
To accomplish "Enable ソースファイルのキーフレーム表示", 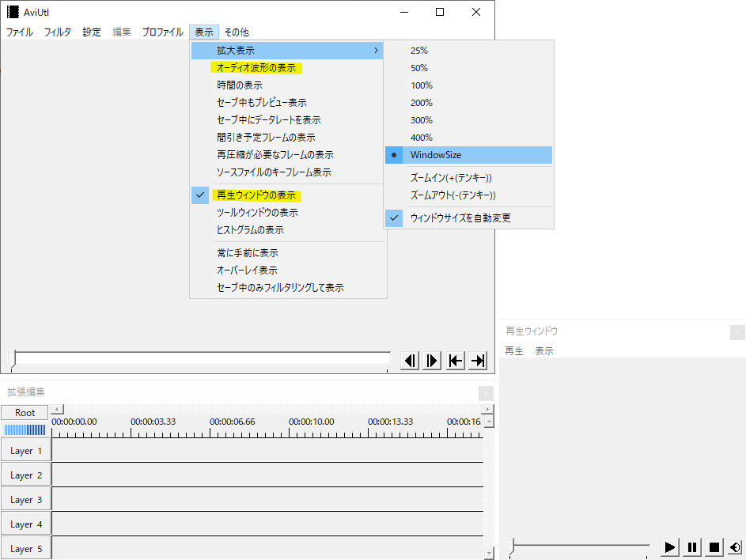I will [288, 172].
